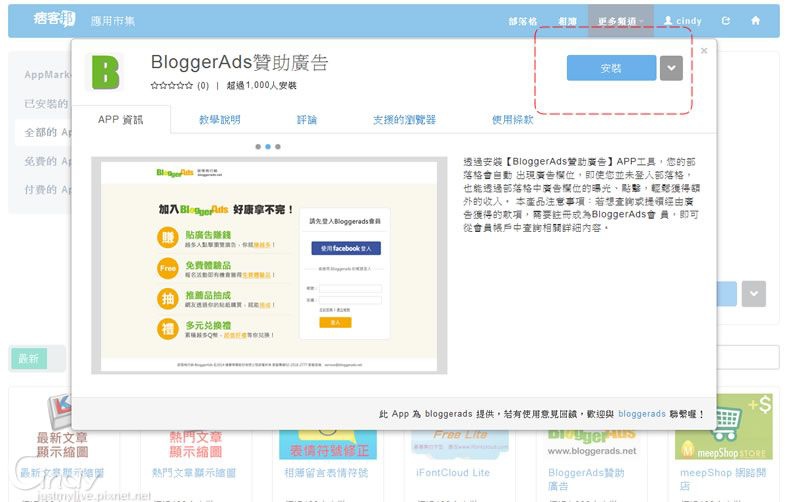Select the first carousel dot
Screen dimensions: 790x502
[x=258, y=147]
